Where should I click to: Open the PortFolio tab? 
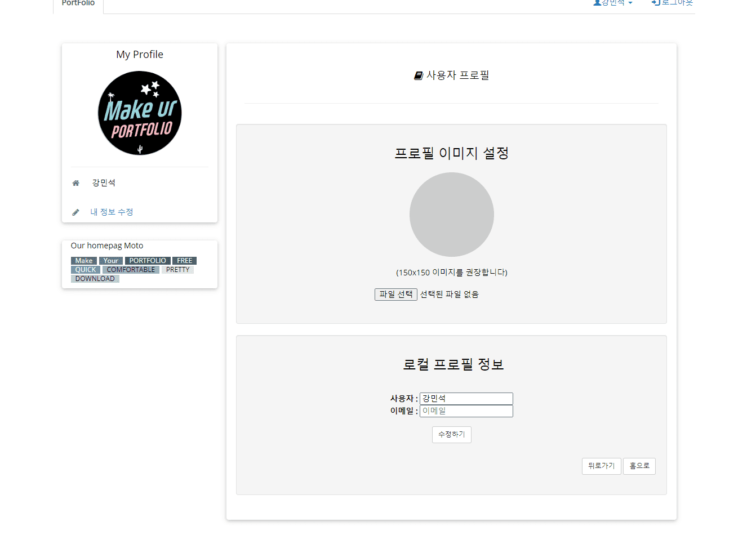pyautogui.click(x=78, y=3)
